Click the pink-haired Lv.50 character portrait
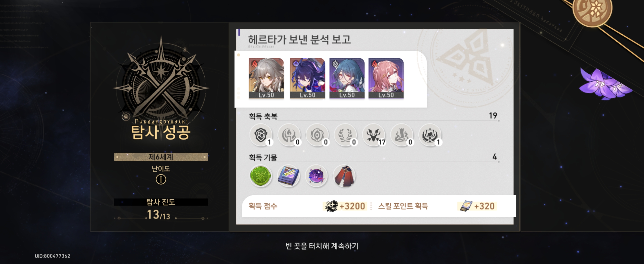The image size is (644, 264). (x=386, y=78)
